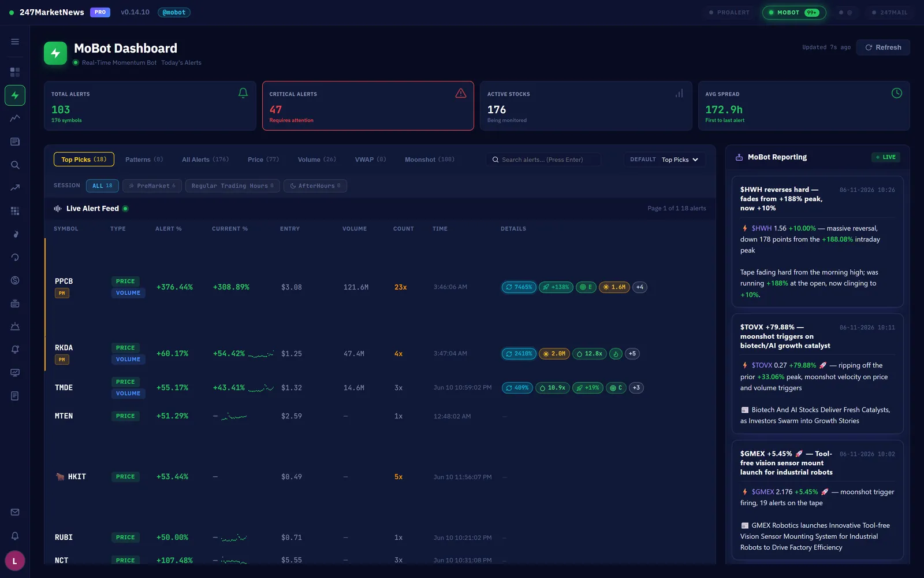The width and height of the screenshot is (924, 578).
Task: Open the notifications bell at sidebar bottom
Action: (x=15, y=536)
